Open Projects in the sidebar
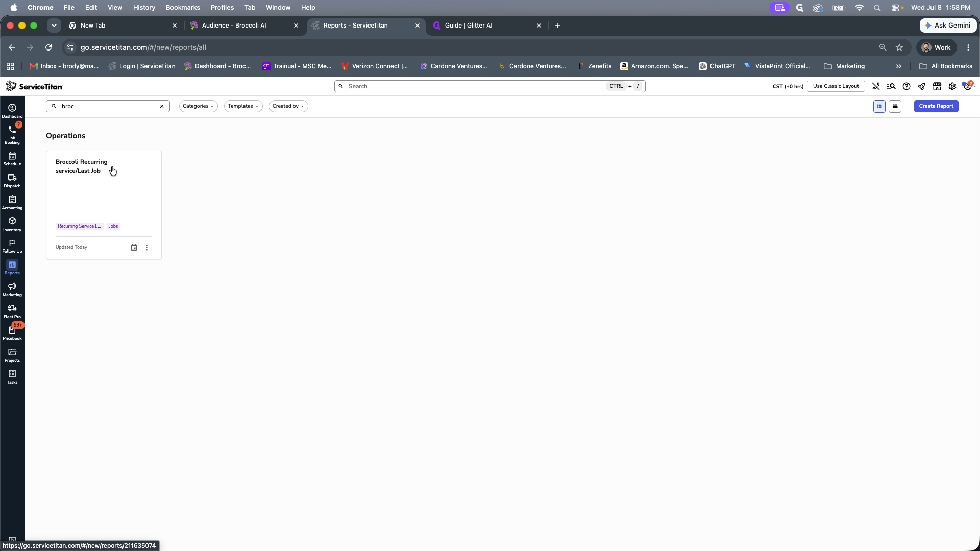The width and height of the screenshot is (980, 551). point(12,355)
